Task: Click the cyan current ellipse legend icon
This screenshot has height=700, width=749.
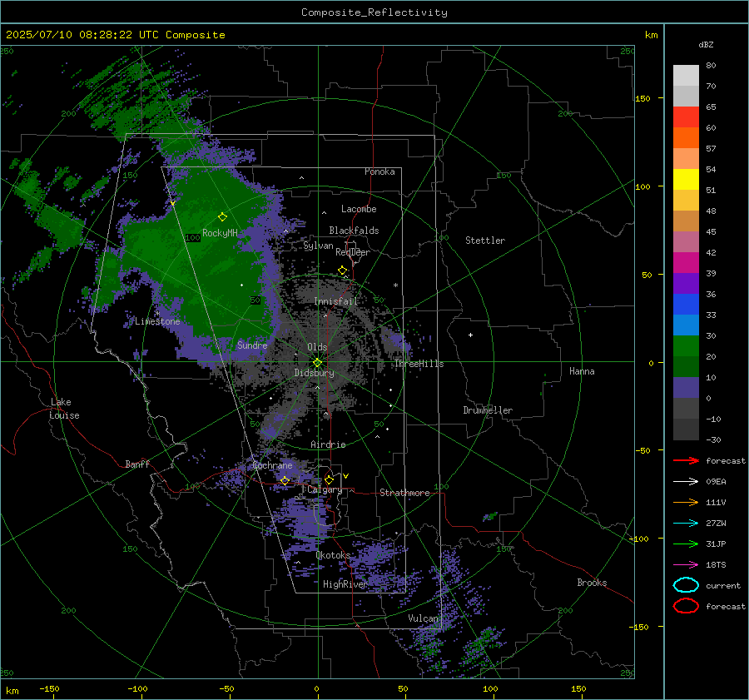Action: pos(686,585)
